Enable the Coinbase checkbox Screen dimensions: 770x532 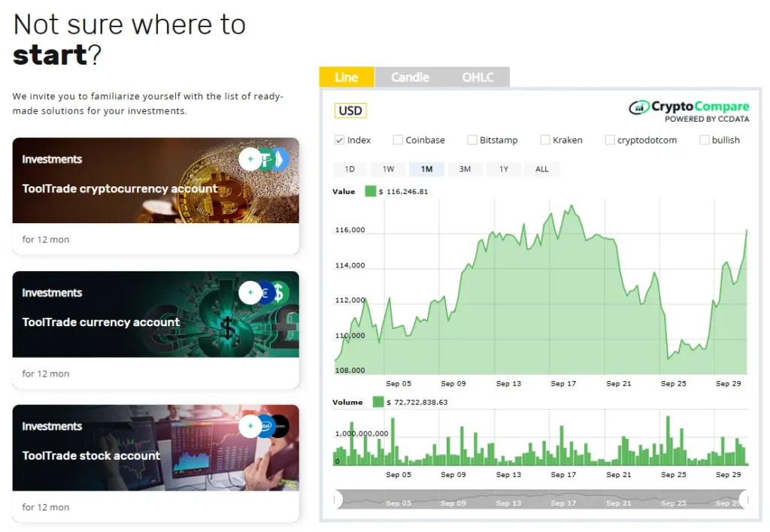click(x=398, y=140)
